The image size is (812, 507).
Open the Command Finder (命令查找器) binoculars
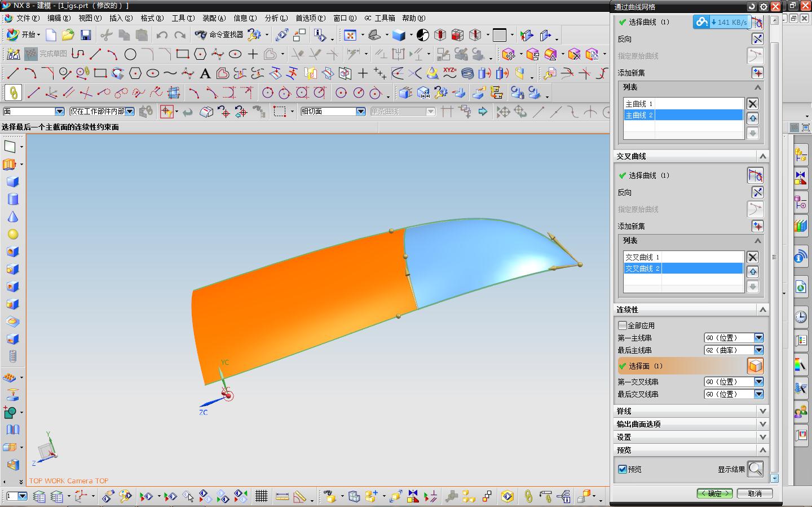pyautogui.click(x=219, y=35)
